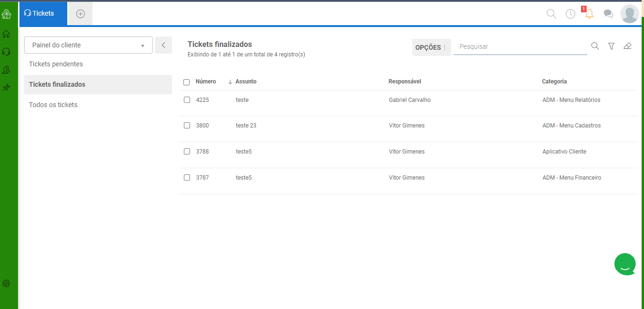The width and height of the screenshot is (644, 309).
Task: Click the subject "teste 23"
Action: (x=246, y=126)
